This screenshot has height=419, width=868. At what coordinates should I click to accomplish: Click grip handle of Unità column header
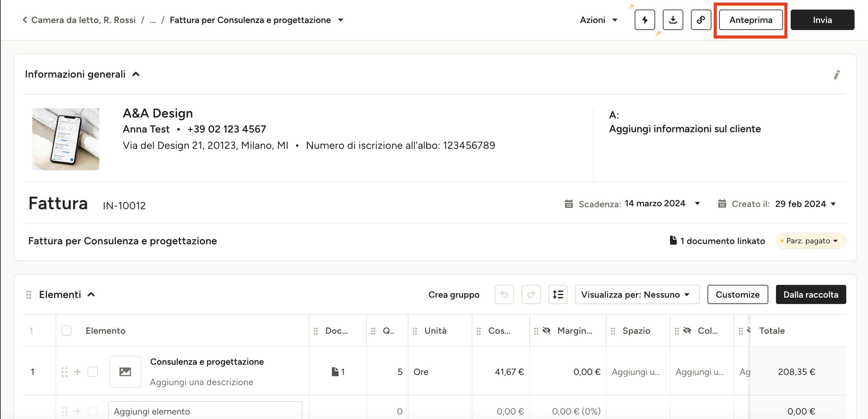415,331
